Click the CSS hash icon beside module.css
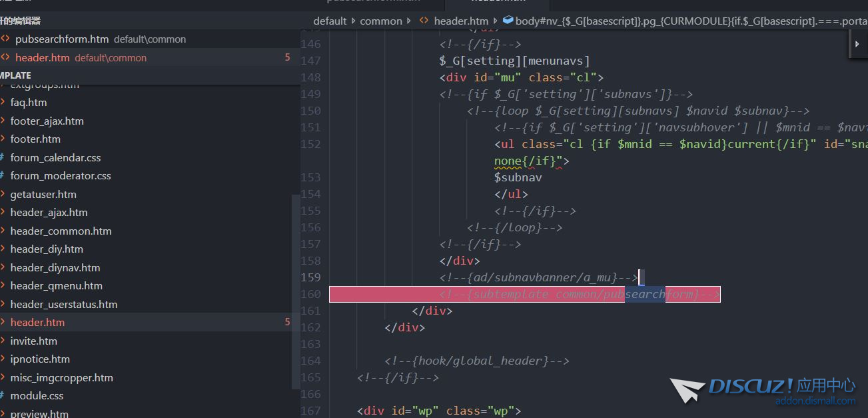Viewport: 868px width, 418px height. pos(3,396)
